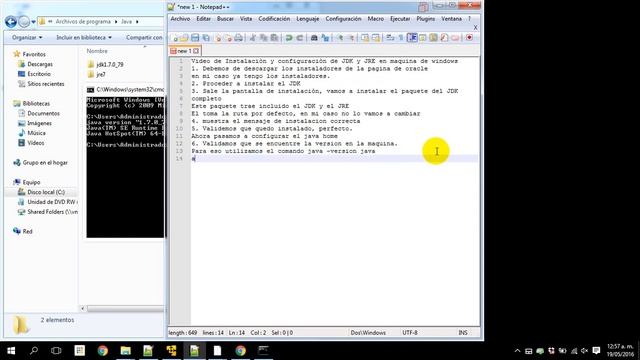640x360 pixels.
Task: Toggle Show All Characters paragraph icon
Action: [401, 38]
